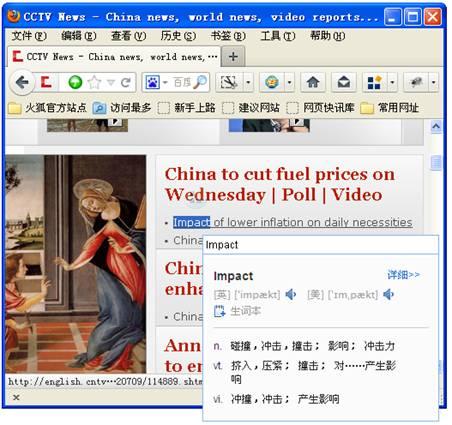Image resolution: width=452 pixels, height=425 pixels.
Task: Click the 详细>> link in dictionary popup
Action: point(403,275)
